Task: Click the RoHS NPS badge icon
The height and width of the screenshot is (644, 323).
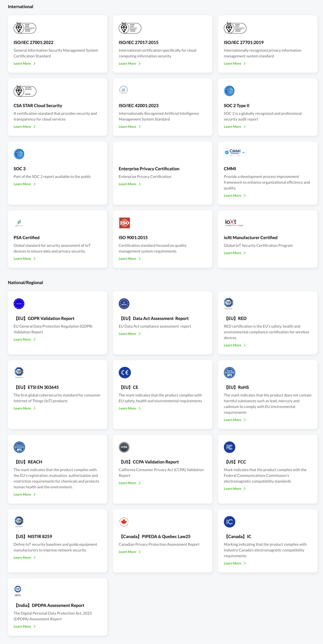Action: tap(229, 373)
